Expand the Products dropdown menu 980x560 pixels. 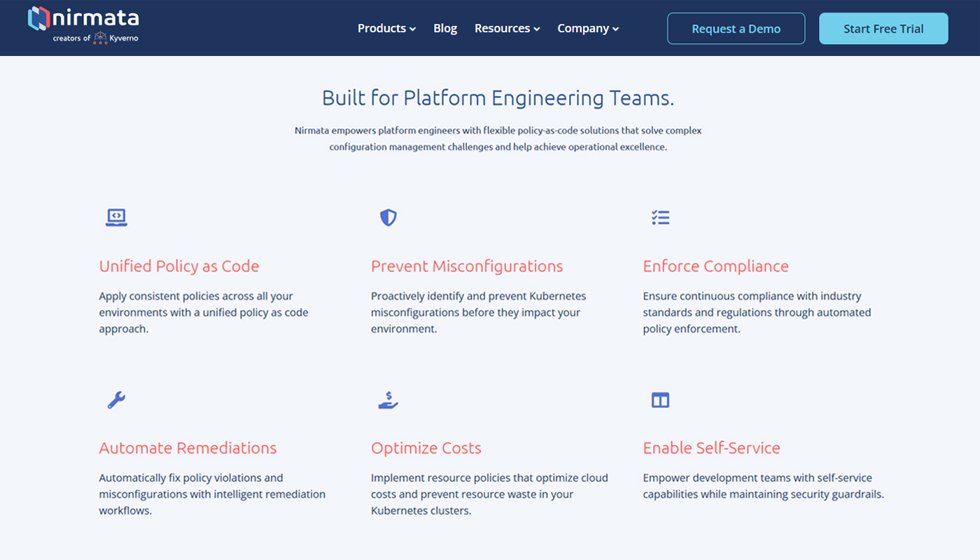coord(386,29)
